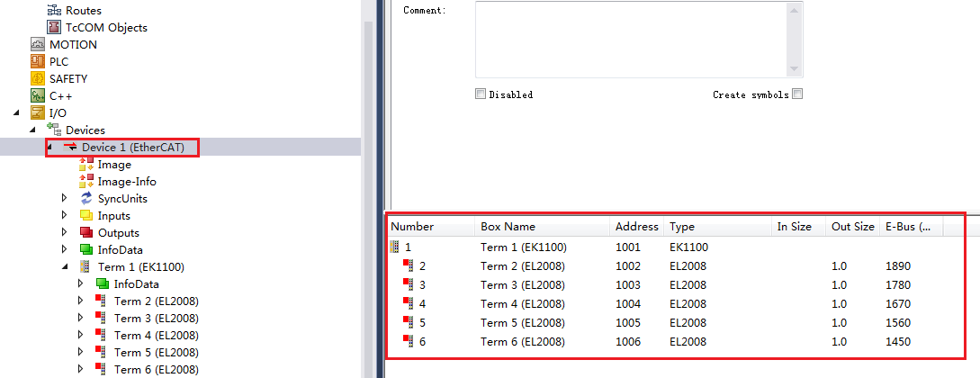The image size is (980, 378).
Task: Expand the InfoData node under Device 1
Action: pos(65,250)
